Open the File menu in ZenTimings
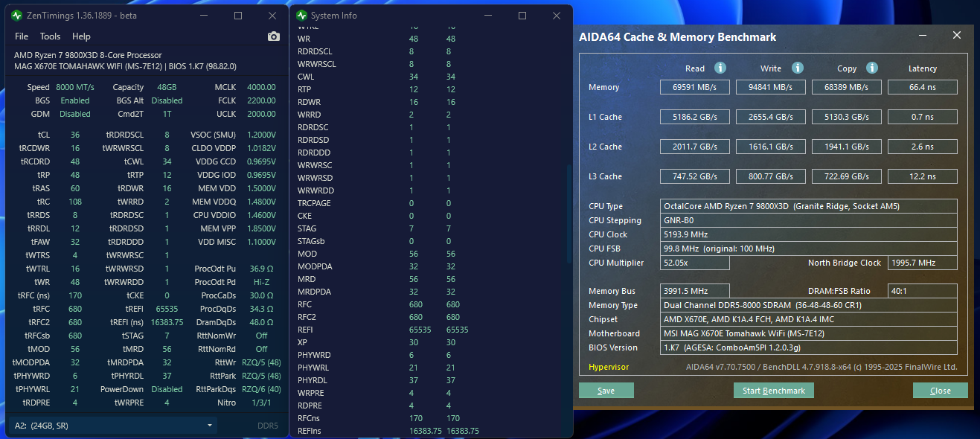 22,36
